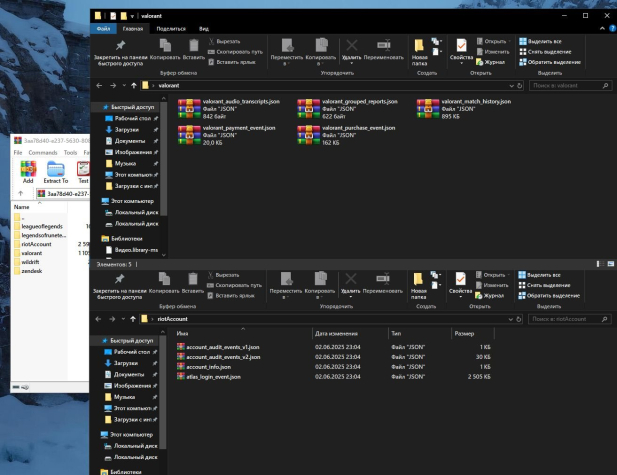This screenshot has width=617, height=475.
Task: Go up one level in valorant window
Action: 134,85
